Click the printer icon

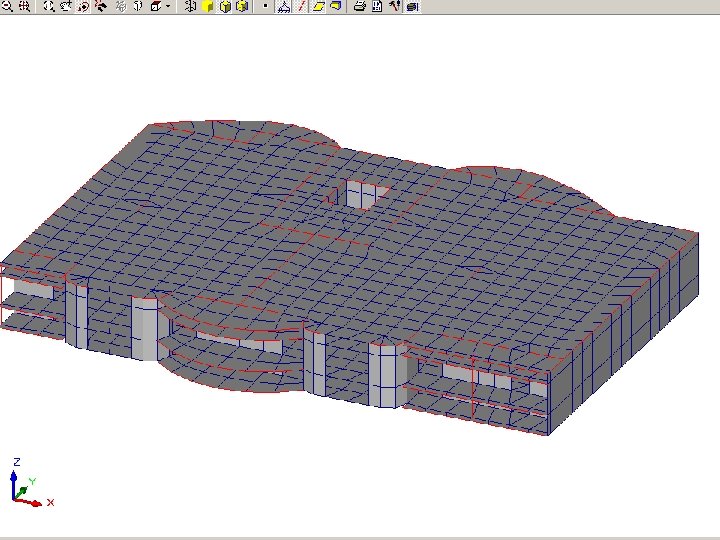(360, 6)
